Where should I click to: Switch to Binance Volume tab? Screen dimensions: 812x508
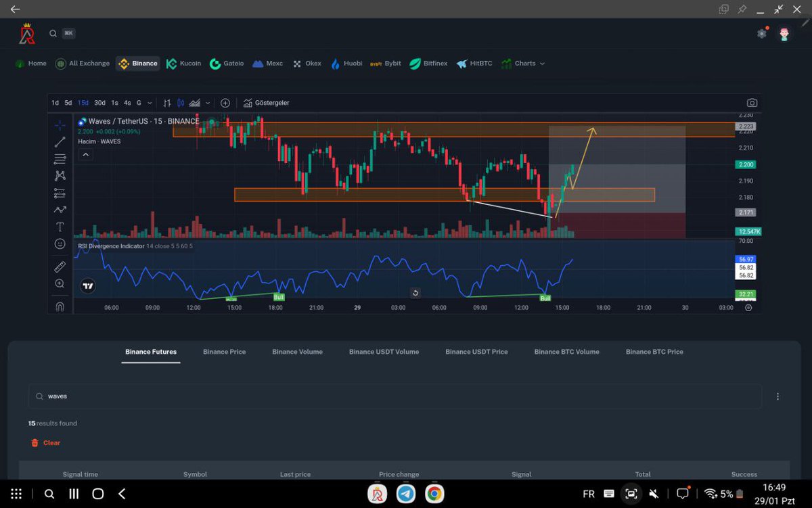point(297,352)
